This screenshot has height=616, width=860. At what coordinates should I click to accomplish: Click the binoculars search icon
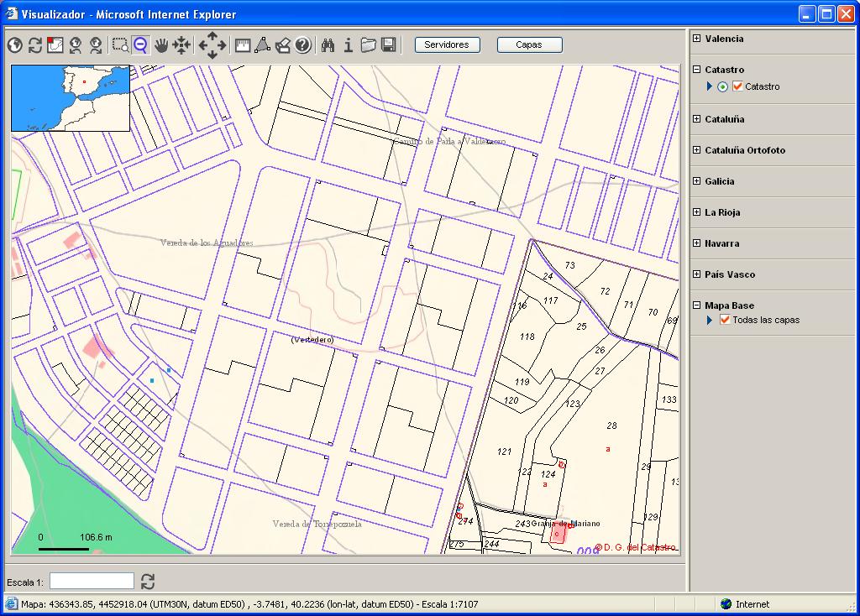(328, 45)
